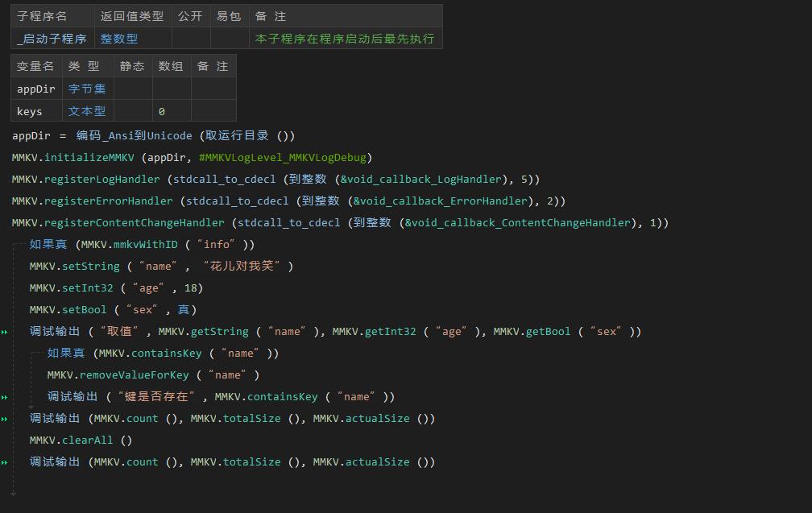Viewport: 812px width, 513px height.
Task: Click variable name appDir in table
Action: click(x=35, y=89)
